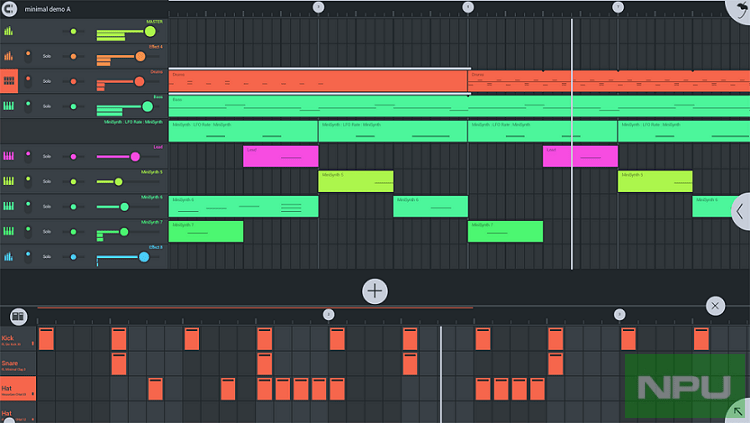Select the Kick row label in the sequencer
Viewport: 750px width, 423px height.
tap(18, 339)
